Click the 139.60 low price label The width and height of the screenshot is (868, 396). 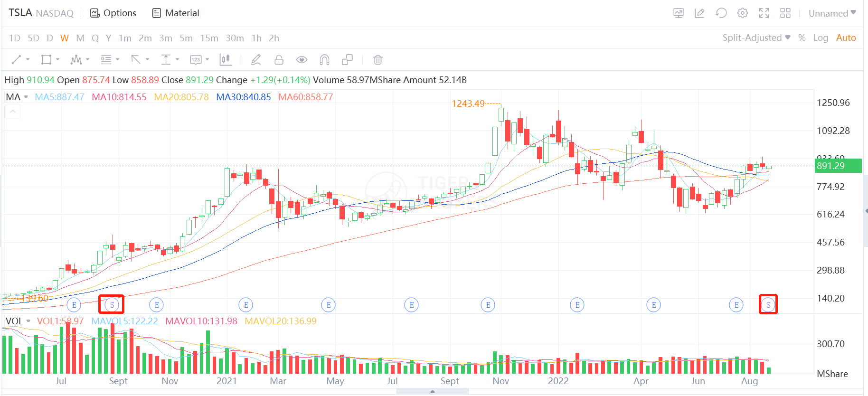click(36, 298)
